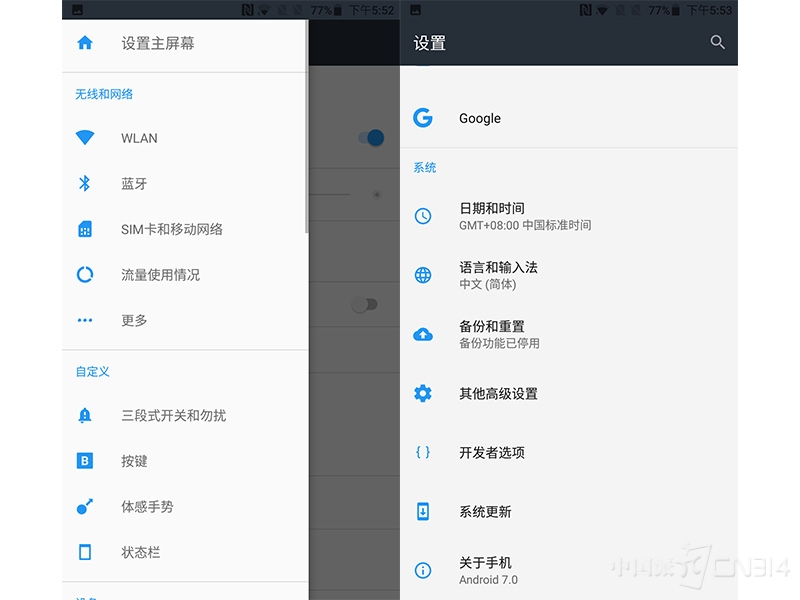Select 三段式开关和勿扰 in the drawer
This screenshot has height=600, width=800.
point(173,415)
